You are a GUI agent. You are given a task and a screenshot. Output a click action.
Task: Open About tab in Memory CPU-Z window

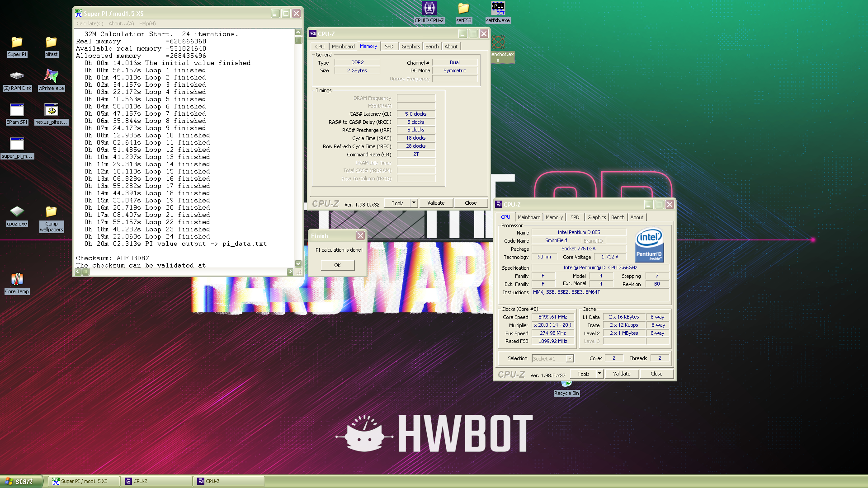[451, 47]
